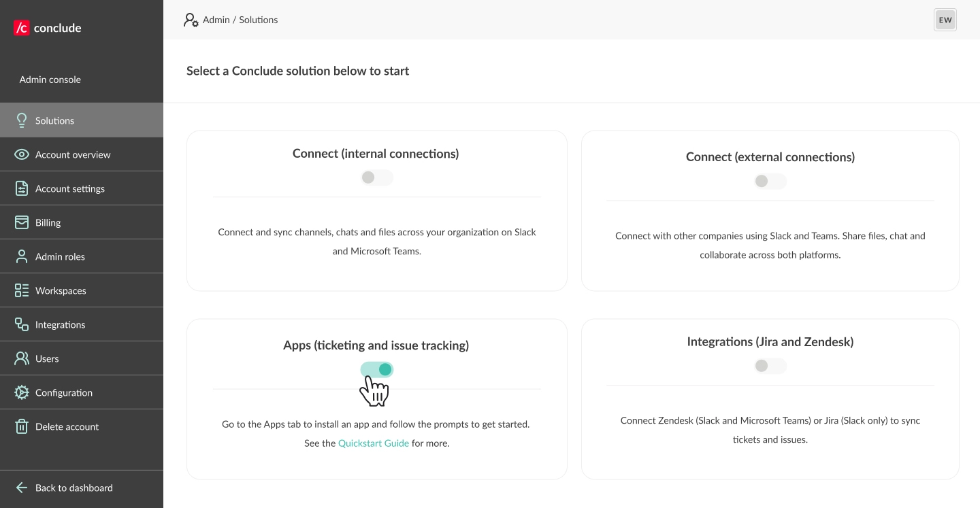Enable the Connect internal connections toggle
The image size is (980, 508).
coord(376,177)
